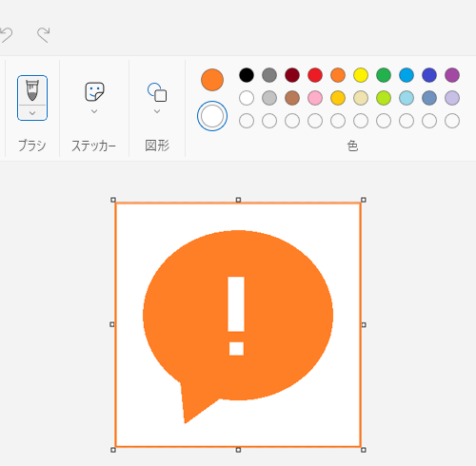This screenshot has height=466, width=476.
Task: Pick the gold color swatch
Action: click(x=338, y=98)
